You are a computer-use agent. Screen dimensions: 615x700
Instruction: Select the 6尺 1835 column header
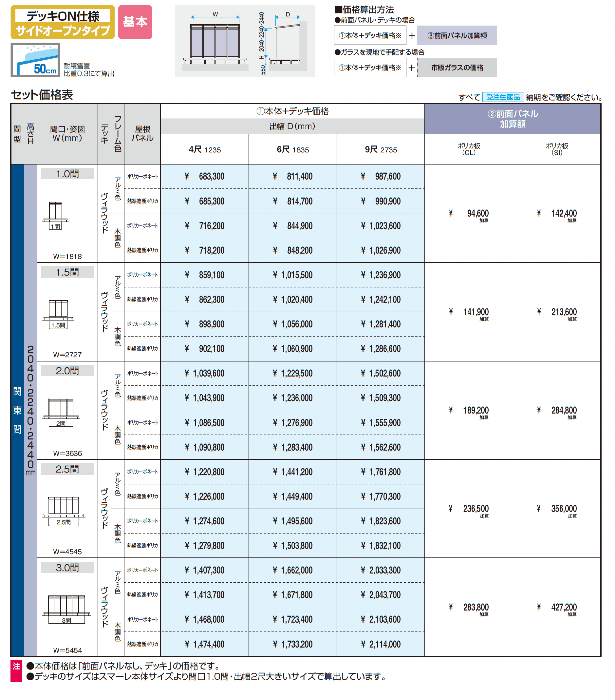pyautogui.click(x=293, y=149)
